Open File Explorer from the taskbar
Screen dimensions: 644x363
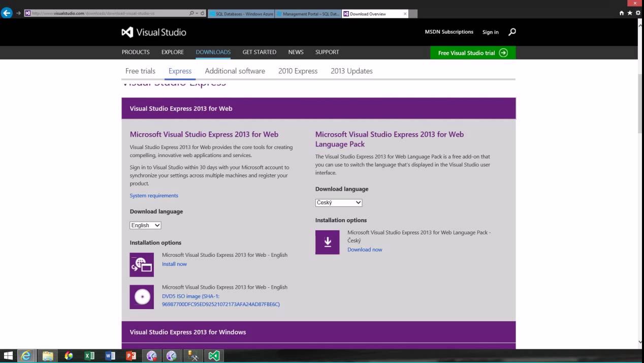point(48,356)
